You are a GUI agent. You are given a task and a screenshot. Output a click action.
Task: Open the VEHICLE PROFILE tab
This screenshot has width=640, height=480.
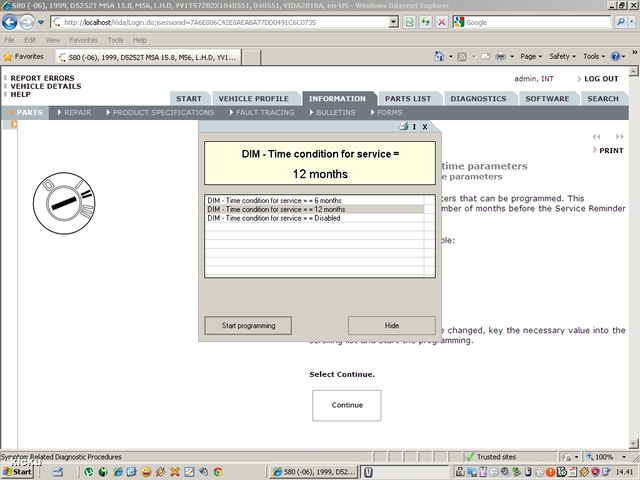tap(252, 99)
